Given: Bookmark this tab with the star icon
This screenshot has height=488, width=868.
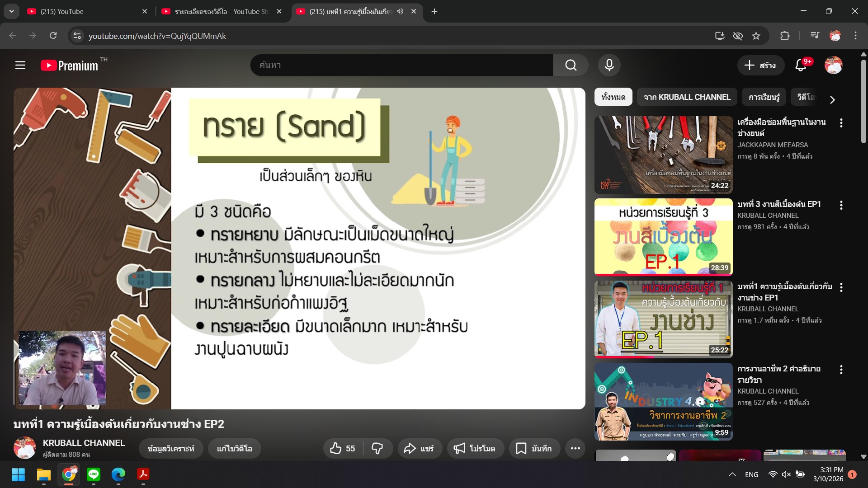Looking at the screenshot, I should point(756,36).
